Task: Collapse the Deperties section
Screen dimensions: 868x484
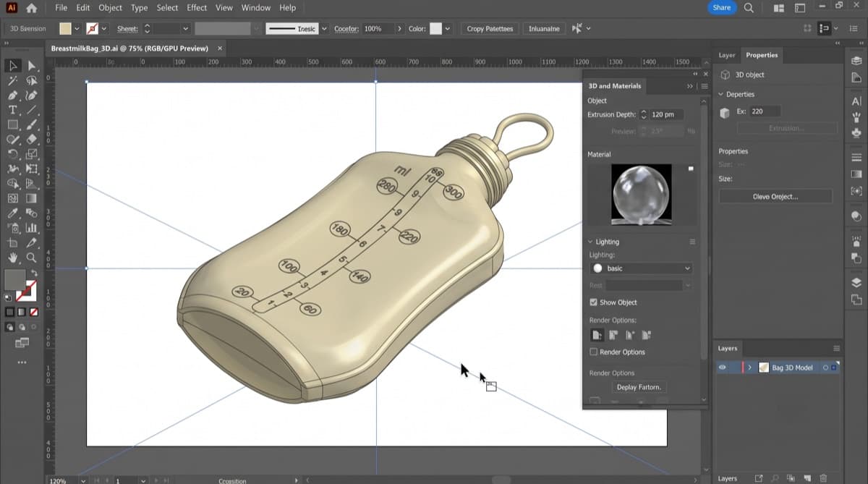Action: tap(720, 94)
